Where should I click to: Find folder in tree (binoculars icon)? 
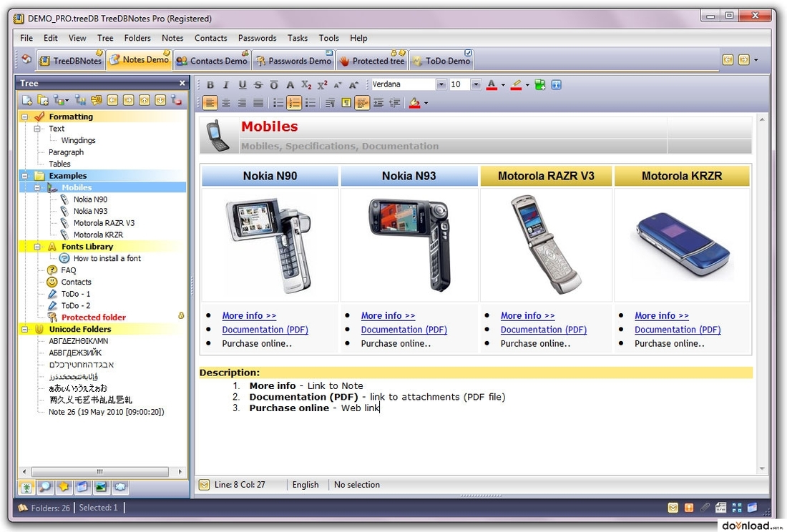[x=80, y=100]
